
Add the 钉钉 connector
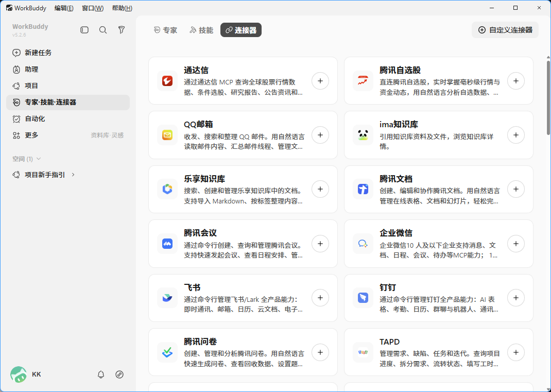point(516,298)
